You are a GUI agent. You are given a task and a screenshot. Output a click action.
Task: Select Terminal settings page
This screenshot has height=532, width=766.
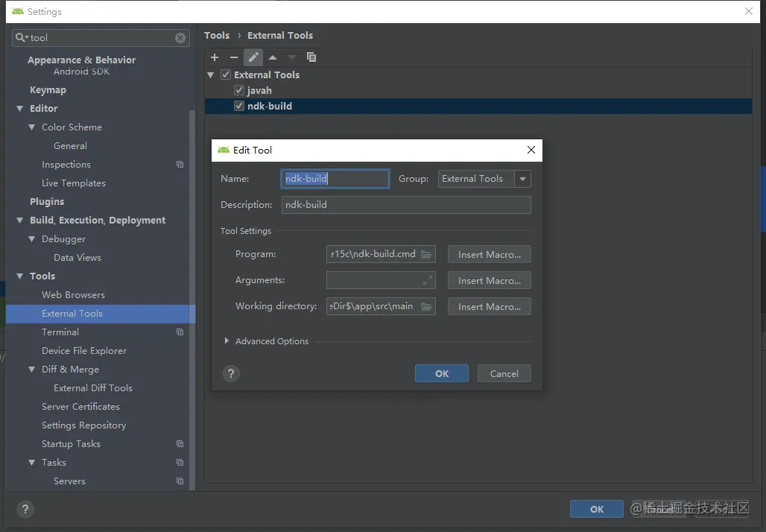tap(60, 332)
